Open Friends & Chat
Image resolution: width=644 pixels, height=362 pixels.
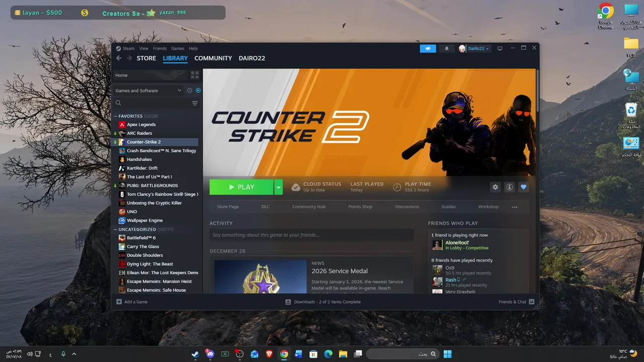pyautogui.click(x=516, y=302)
